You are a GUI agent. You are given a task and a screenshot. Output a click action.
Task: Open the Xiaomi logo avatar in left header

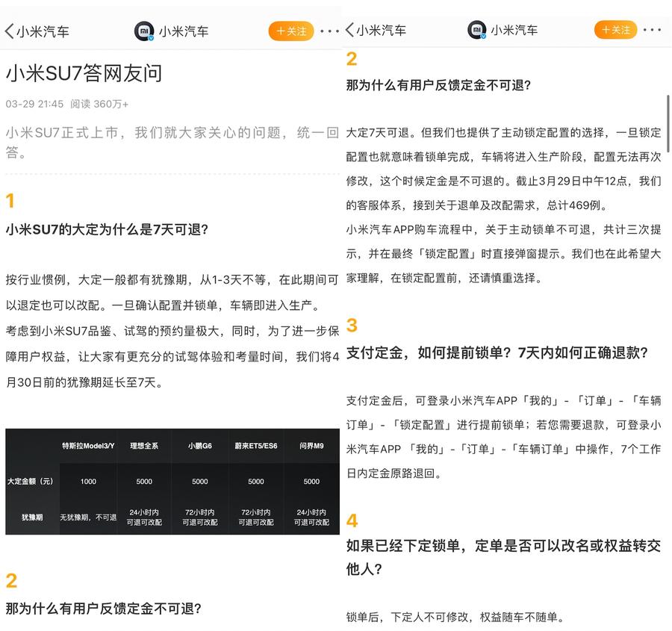pos(144,31)
